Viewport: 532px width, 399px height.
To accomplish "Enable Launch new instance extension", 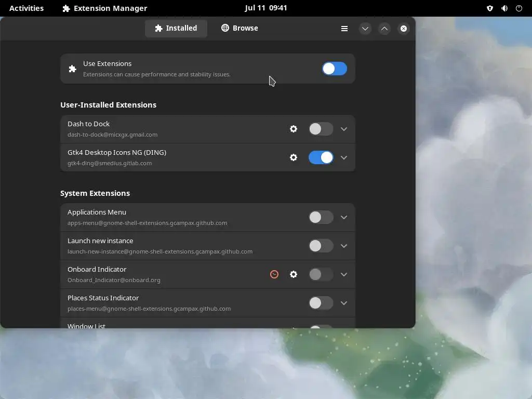I will [x=321, y=246].
